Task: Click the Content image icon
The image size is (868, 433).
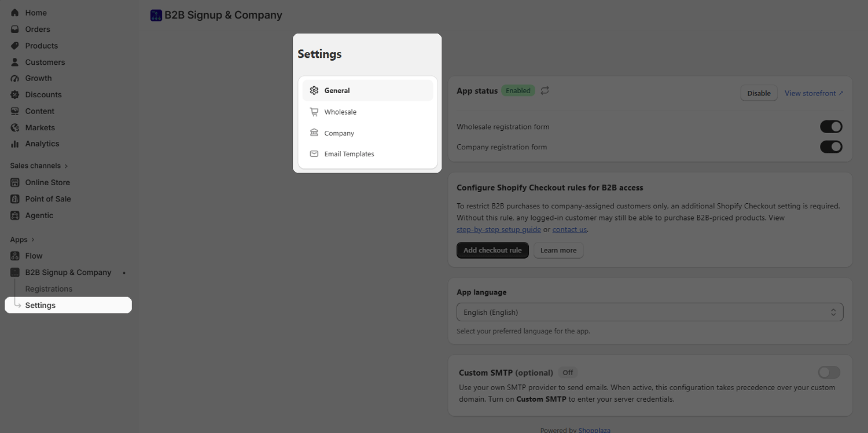Action: 15,111
